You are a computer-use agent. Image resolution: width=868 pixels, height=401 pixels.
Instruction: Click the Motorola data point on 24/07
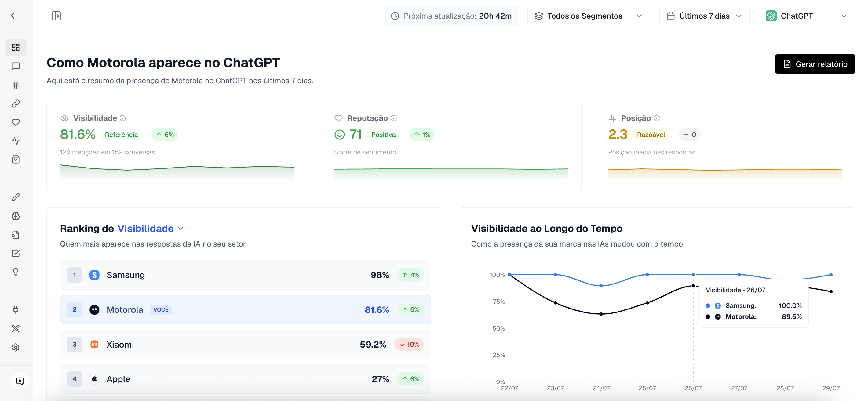click(x=601, y=314)
